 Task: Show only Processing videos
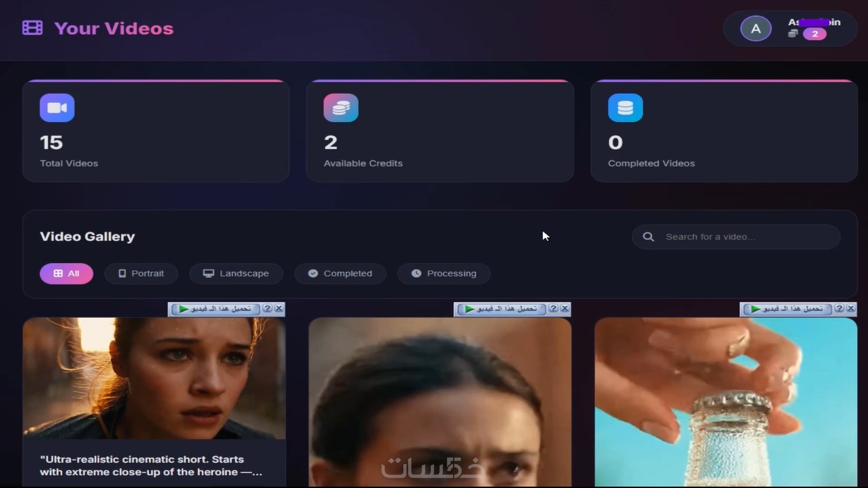click(x=444, y=273)
